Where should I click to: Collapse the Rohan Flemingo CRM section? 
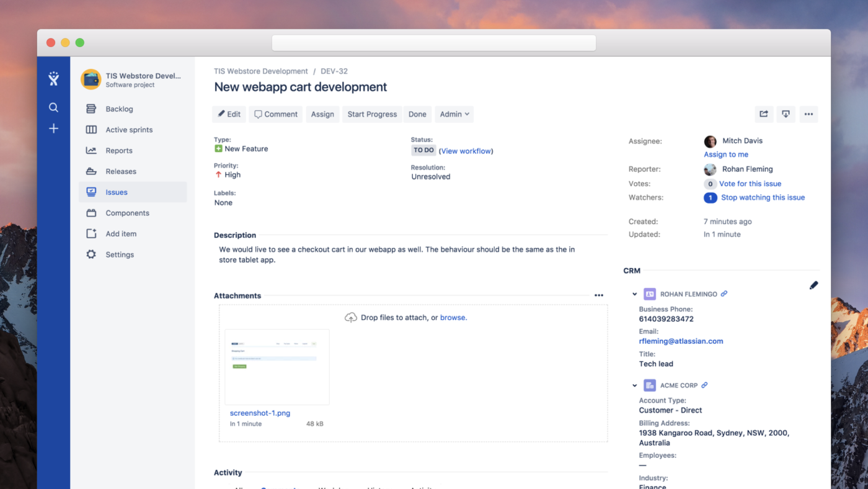click(634, 294)
